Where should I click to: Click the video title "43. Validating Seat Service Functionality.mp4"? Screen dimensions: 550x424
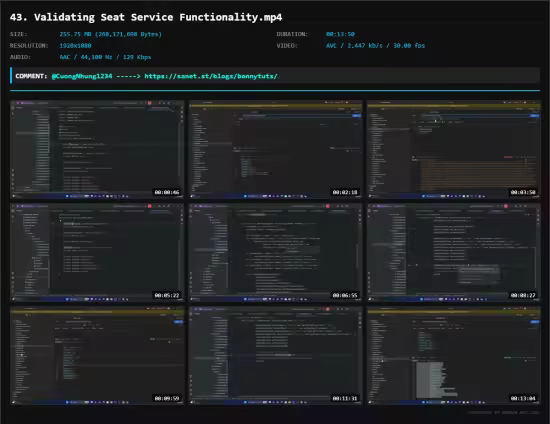(x=146, y=17)
